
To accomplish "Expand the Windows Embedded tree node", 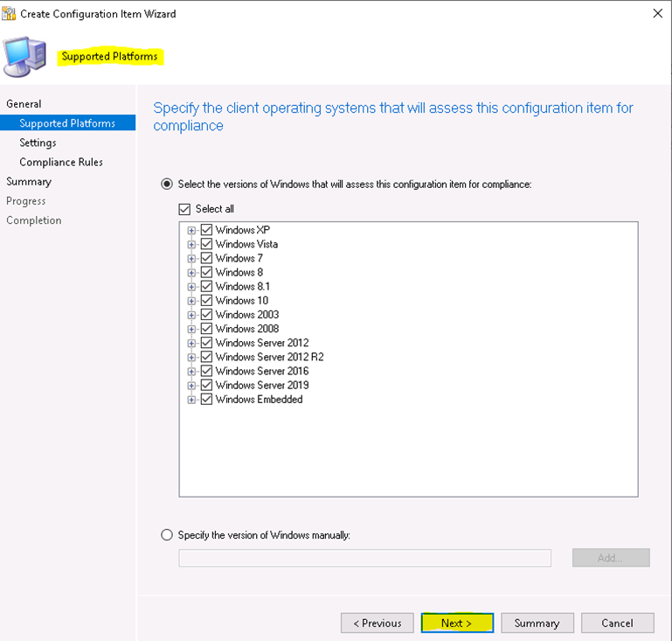I will [191, 400].
